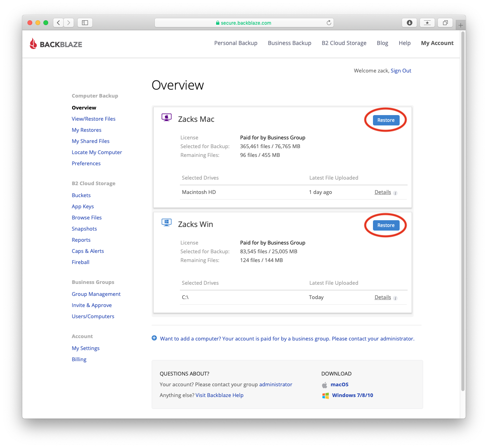Open Help in top navigation
488x448 pixels.
(404, 43)
